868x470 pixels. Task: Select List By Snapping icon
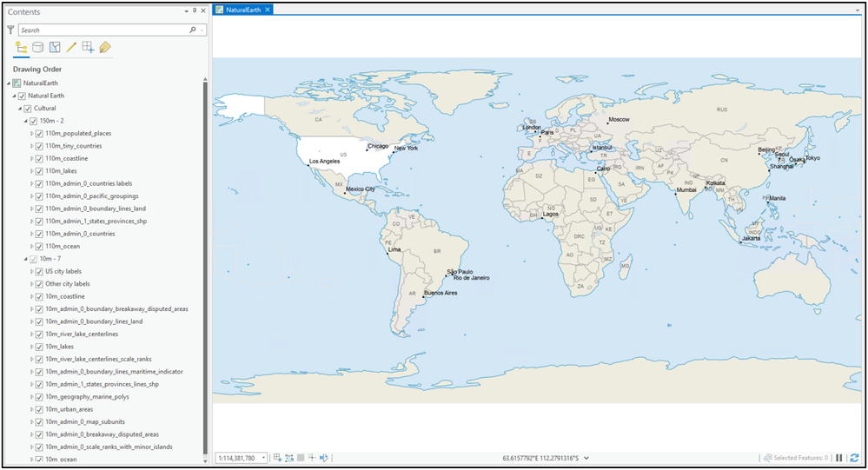pos(88,47)
